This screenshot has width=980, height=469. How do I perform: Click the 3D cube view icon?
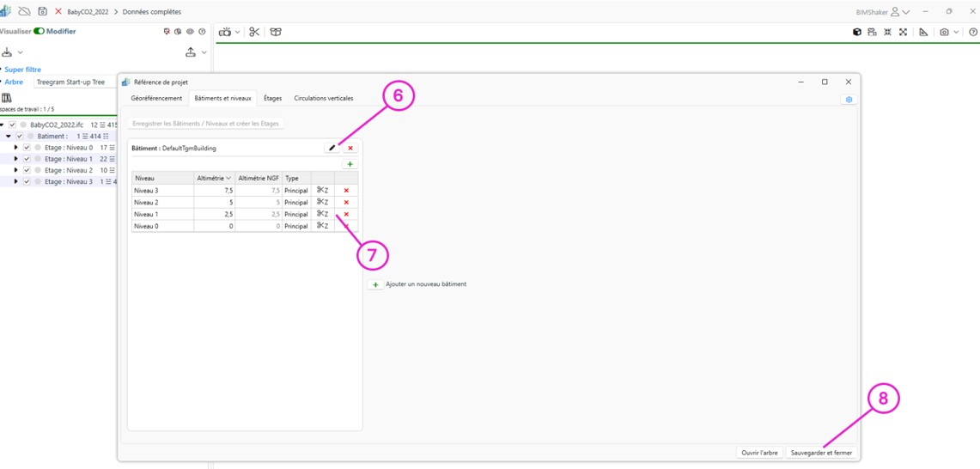tap(856, 32)
